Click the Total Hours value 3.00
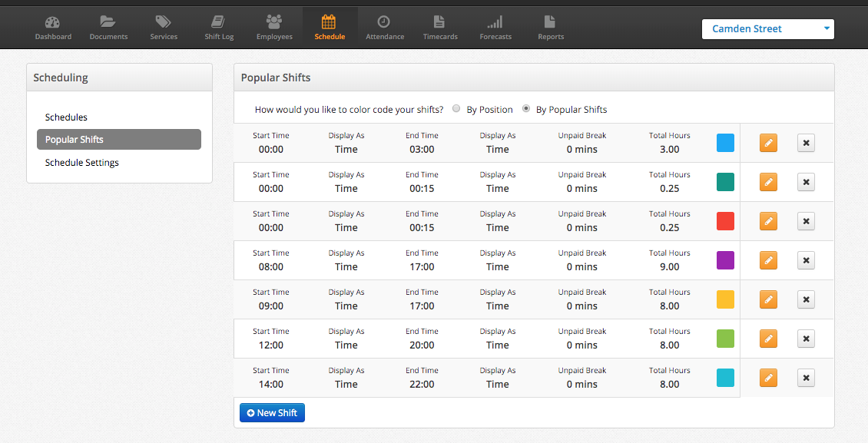Screen dimensions: 868x443 669,149
